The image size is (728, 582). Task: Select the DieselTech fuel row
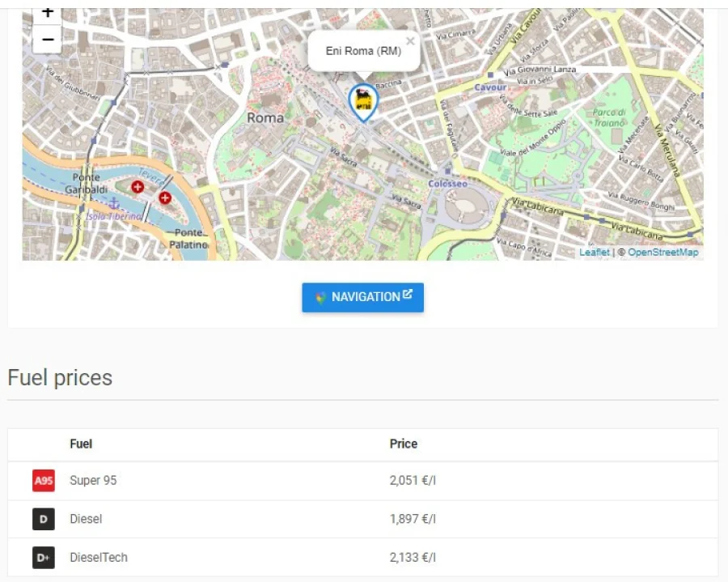coord(98,558)
